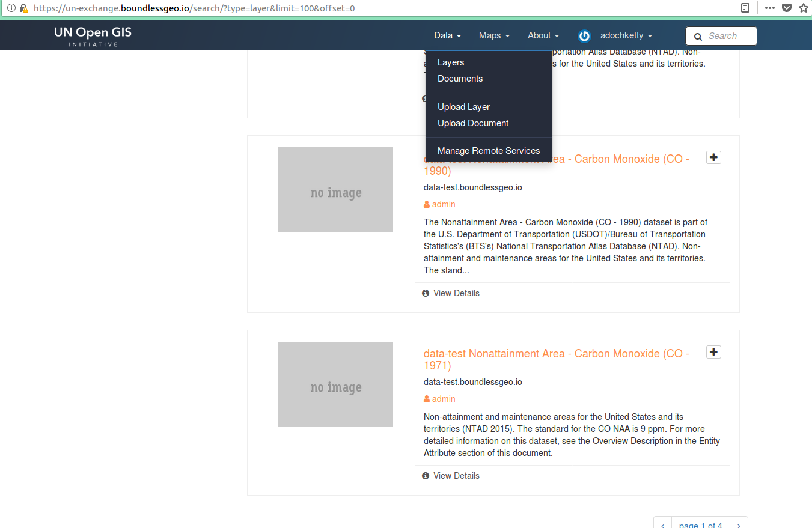Image resolution: width=812 pixels, height=528 pixels.
Task: Expand the About dropdown menu
Action: (543, 35)
